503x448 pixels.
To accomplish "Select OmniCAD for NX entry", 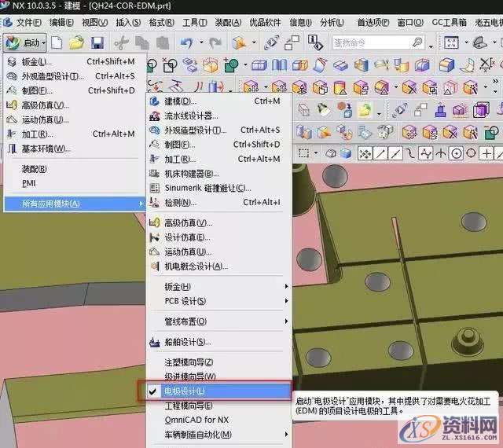I will (x=218, y=420).
